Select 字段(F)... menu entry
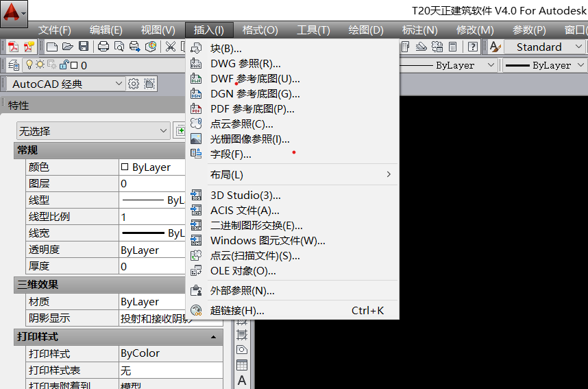This screenshot has height=389, width=588. (x=293, y=154)
